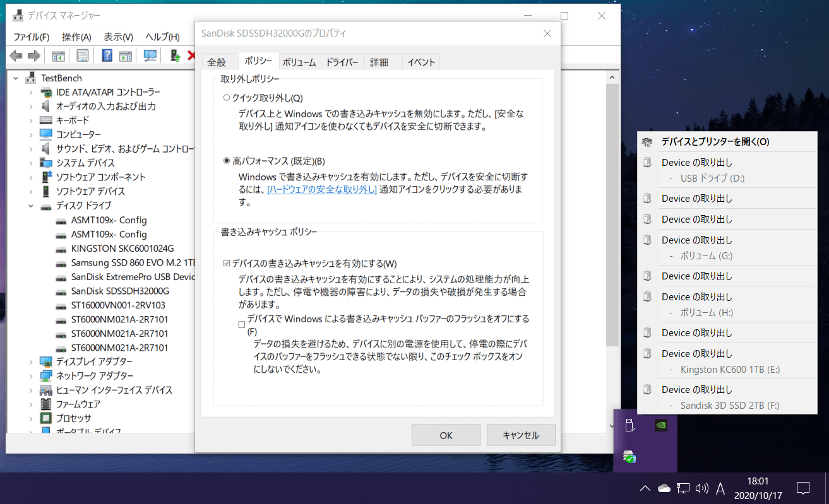Expand the キーボード tree node
Screen dimensions: 829x504
[x=31, y=120]
